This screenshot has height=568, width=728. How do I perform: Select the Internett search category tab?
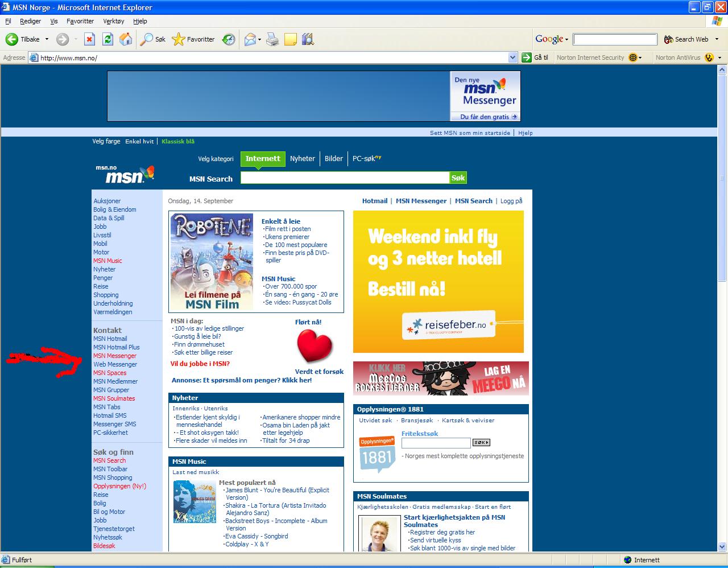click(263, 159)
